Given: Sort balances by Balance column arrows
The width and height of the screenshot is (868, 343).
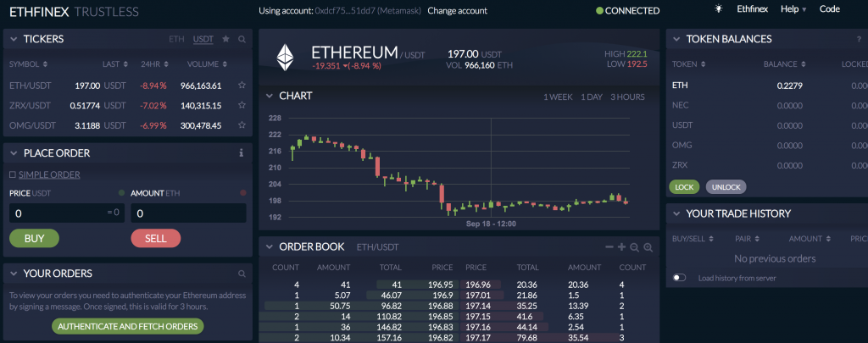Looking at the screenshot, I should coord(803,64).
